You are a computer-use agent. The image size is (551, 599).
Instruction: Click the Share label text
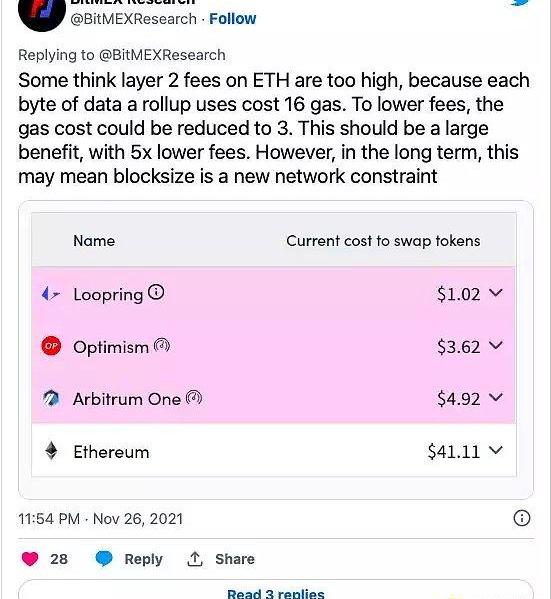click(235, 559)
